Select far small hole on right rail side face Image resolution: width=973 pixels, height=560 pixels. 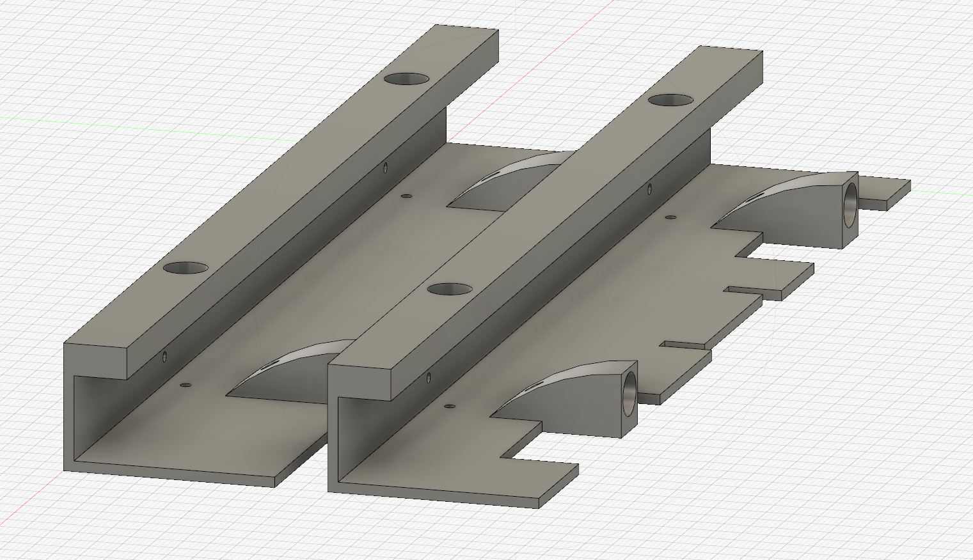[x=650, y=189]
